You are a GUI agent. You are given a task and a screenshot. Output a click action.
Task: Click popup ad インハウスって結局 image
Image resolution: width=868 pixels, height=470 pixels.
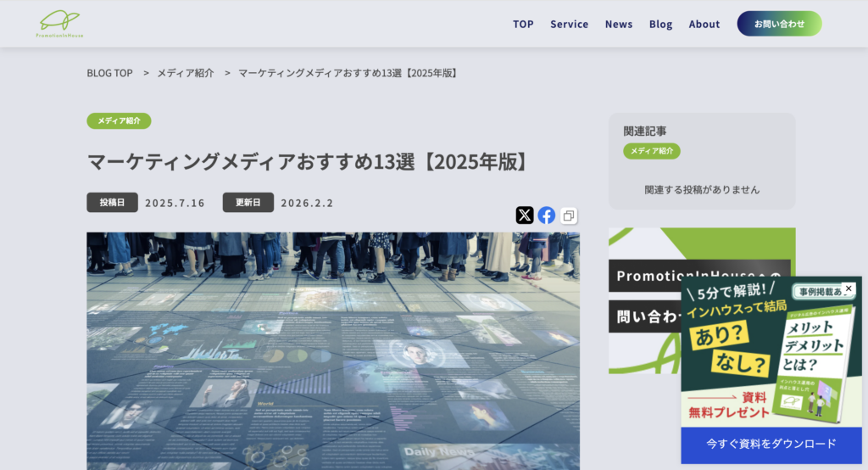tap(771, 352)
